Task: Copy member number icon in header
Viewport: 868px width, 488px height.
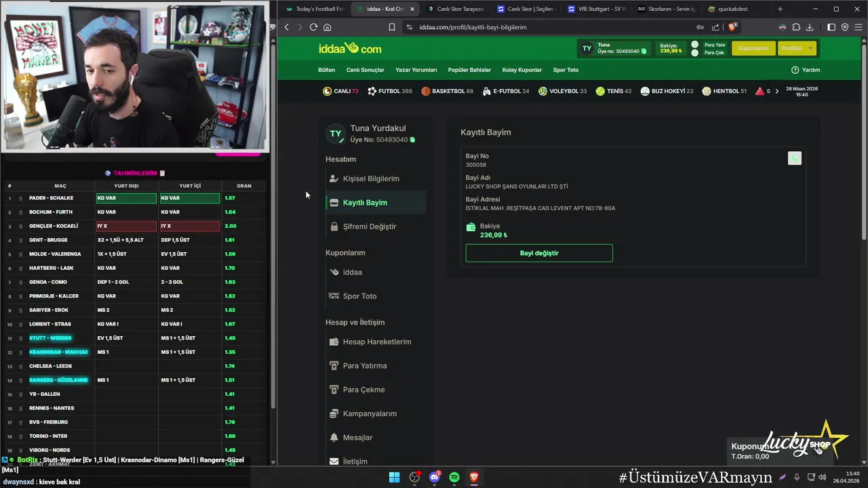Action: pyautogui.click(x=644, y=52)
